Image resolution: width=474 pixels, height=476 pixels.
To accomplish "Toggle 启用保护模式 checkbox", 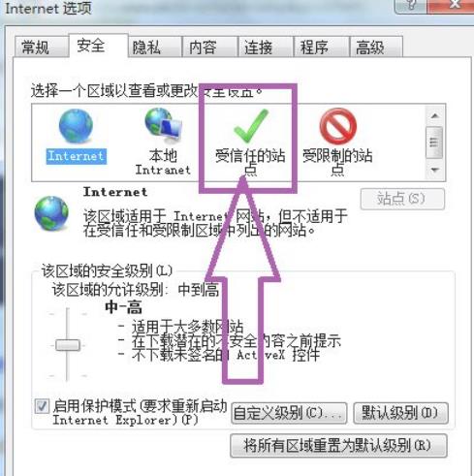I will [x=42, y=406].
